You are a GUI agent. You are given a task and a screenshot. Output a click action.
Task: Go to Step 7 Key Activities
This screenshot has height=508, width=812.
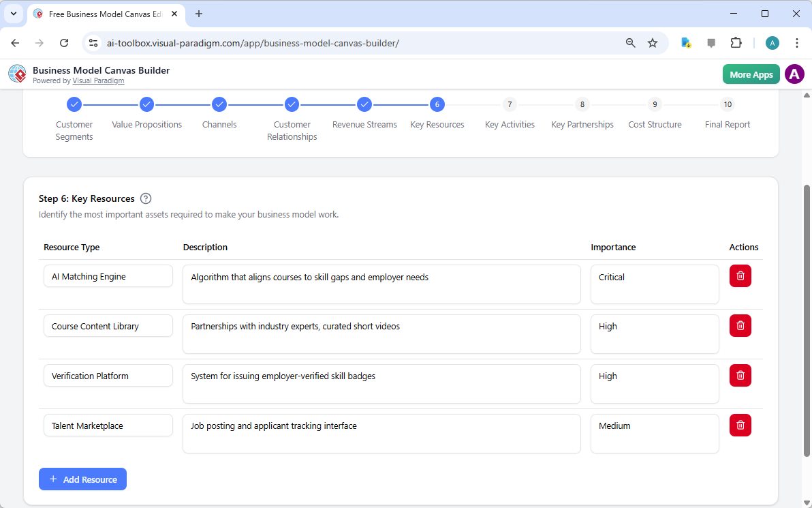click(510, 104)
